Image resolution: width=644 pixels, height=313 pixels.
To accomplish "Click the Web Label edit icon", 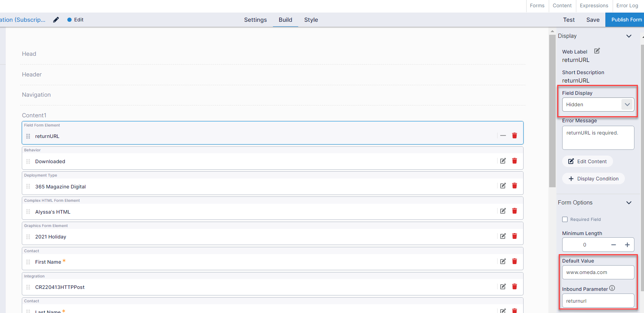I will tap(597, 51).
